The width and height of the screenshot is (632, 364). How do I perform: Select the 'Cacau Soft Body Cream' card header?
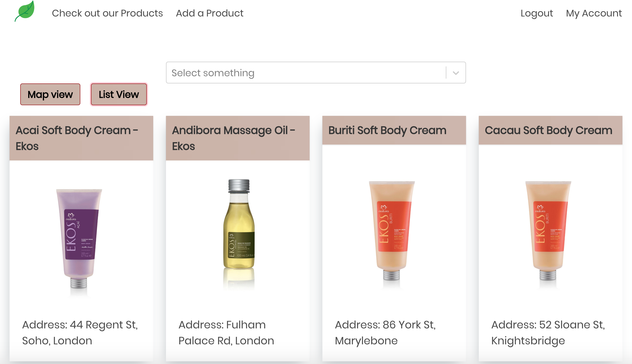[548, 130]
